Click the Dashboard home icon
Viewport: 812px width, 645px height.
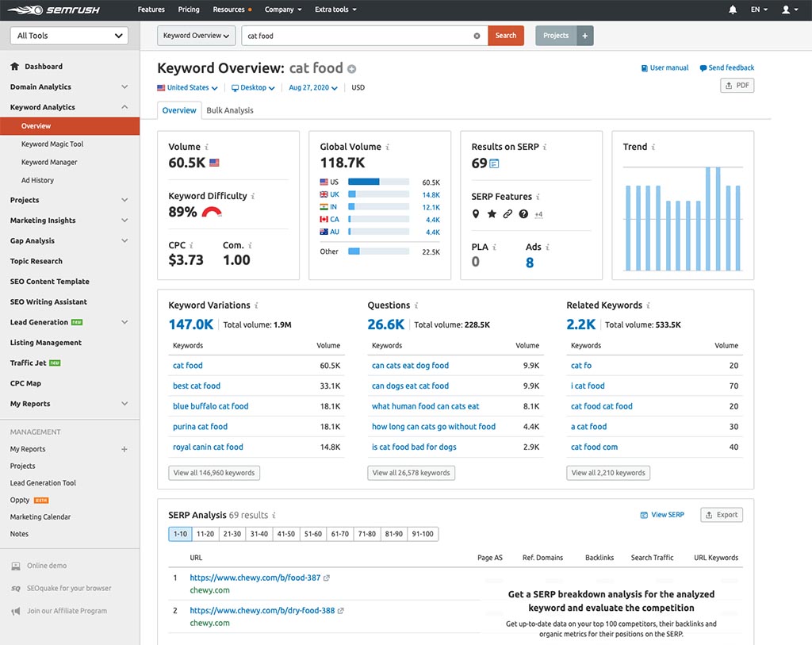(14, 66)
